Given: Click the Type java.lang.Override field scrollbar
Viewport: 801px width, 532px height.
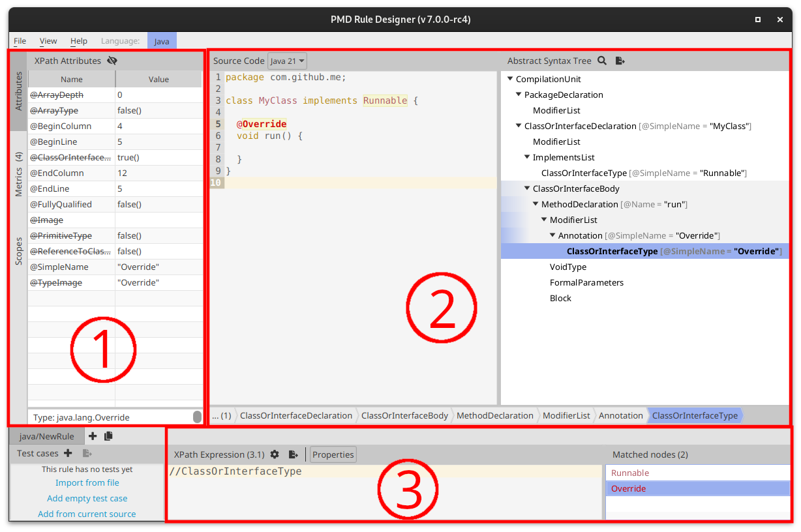Looking at the screenshot, I should 197,417.
